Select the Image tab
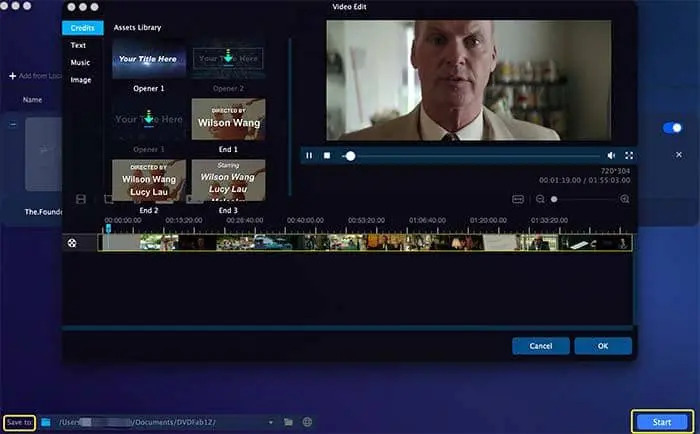The height and width of the screenshot is (434, 700). pos(80,79)
